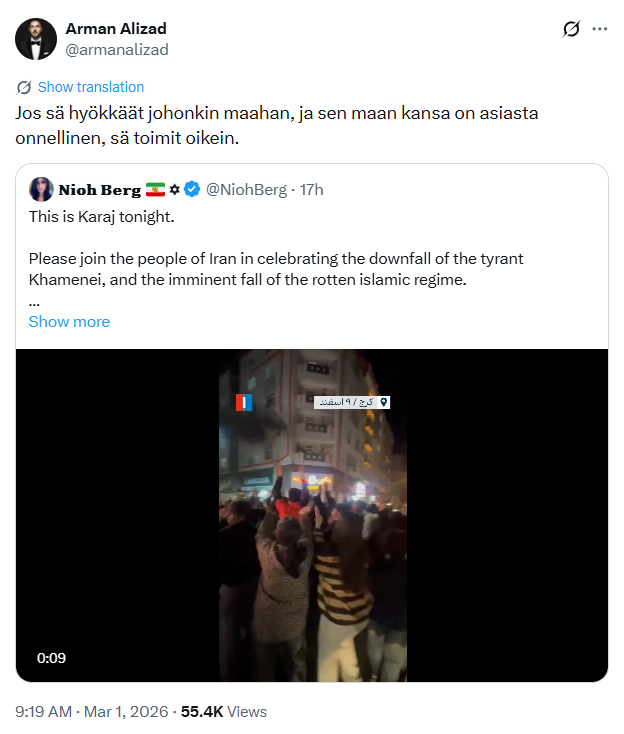The height and width of the screenshot is (734, 624).
Task: Open the Arman Alizad display name link
Action: 115,28
